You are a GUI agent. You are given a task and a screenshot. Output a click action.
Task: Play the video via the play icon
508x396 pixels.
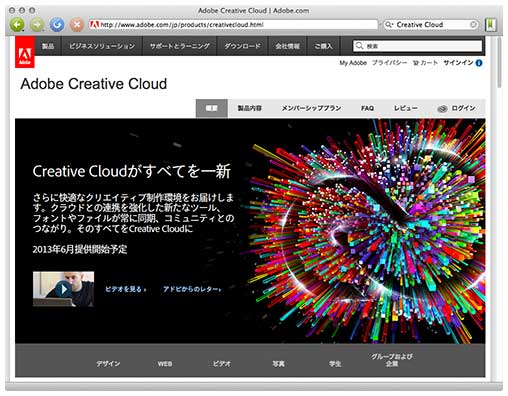pos(63,289)
